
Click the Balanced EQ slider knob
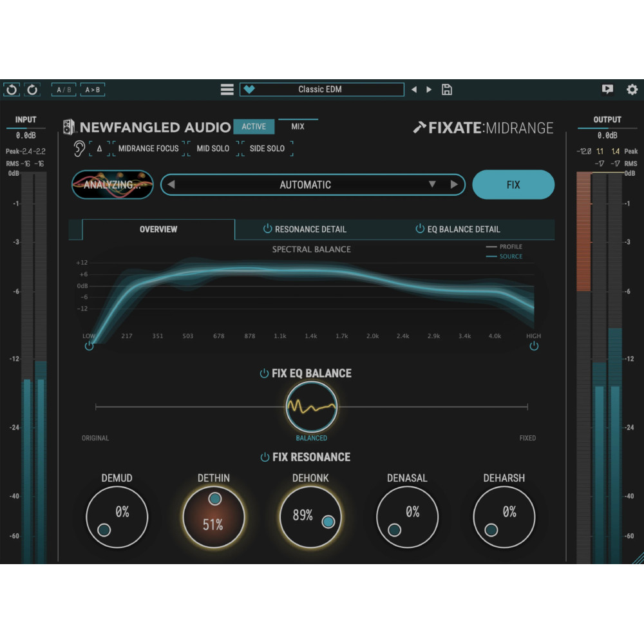(312, 407)
